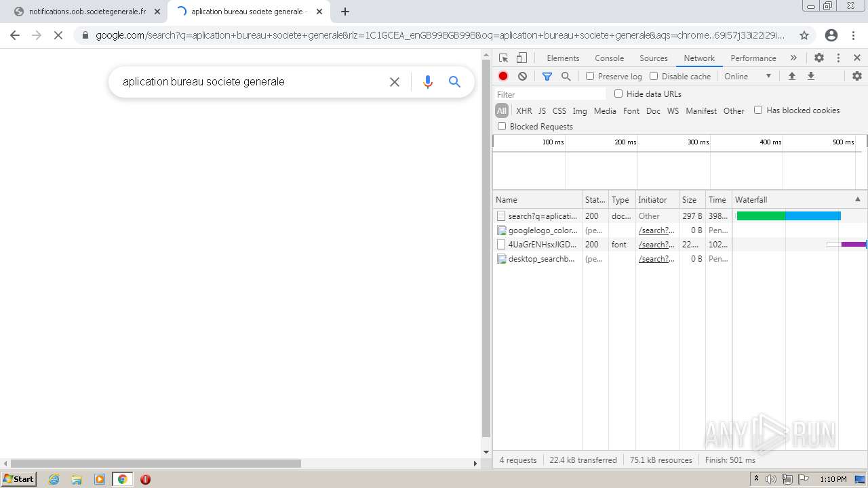Switch to the Sources tab
The image size is (868, 488).
(x=654, y=58)
